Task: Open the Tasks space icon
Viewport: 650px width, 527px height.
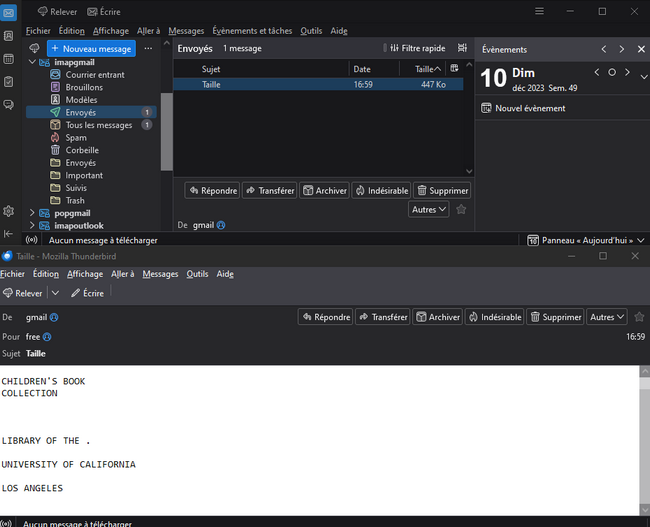Action: click(x=8, y=82)
